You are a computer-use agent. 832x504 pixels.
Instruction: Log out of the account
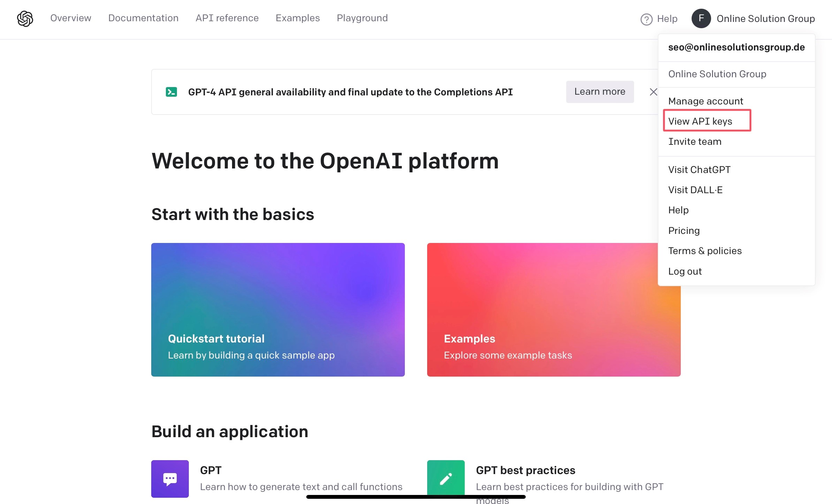click(685, 271)
